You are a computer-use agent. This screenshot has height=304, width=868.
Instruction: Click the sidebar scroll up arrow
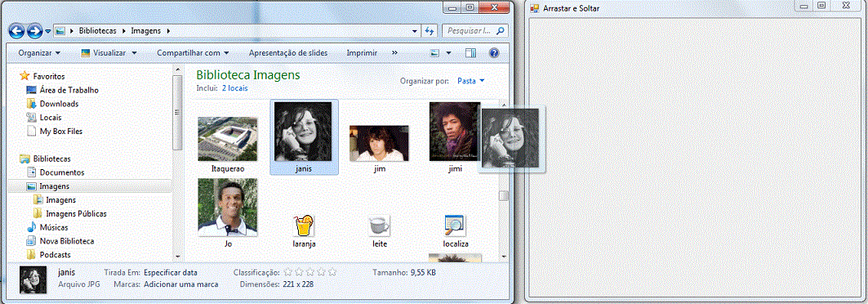click(x=178, y=69)
